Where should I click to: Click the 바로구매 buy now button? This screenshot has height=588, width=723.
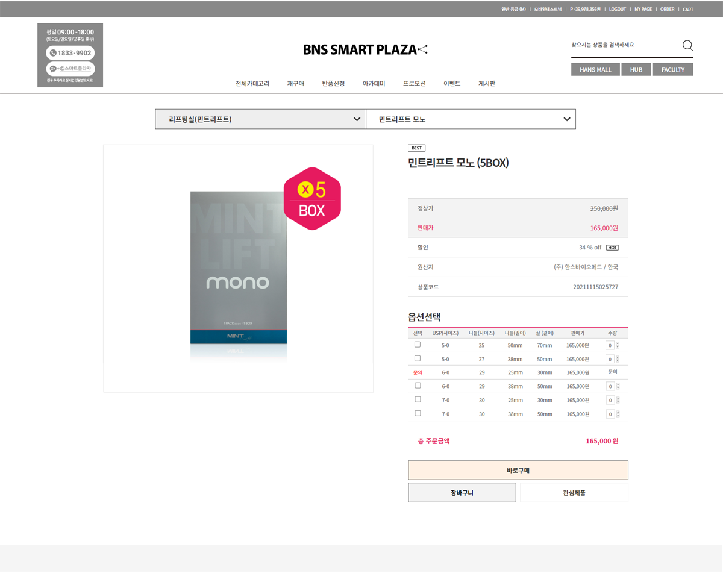[x=518, y=471]
